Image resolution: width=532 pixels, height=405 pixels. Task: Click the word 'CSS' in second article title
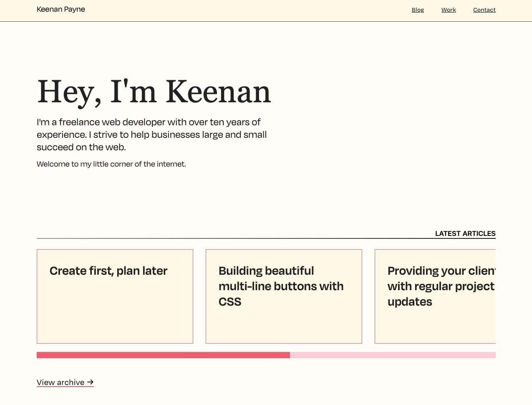[230, 302]
